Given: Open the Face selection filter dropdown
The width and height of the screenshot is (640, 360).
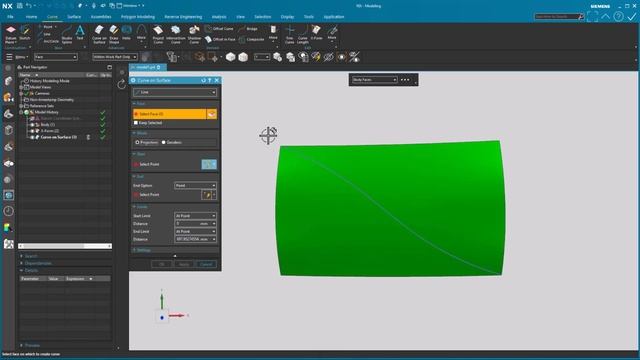Looking at the screenshot, I should point(56,57).
